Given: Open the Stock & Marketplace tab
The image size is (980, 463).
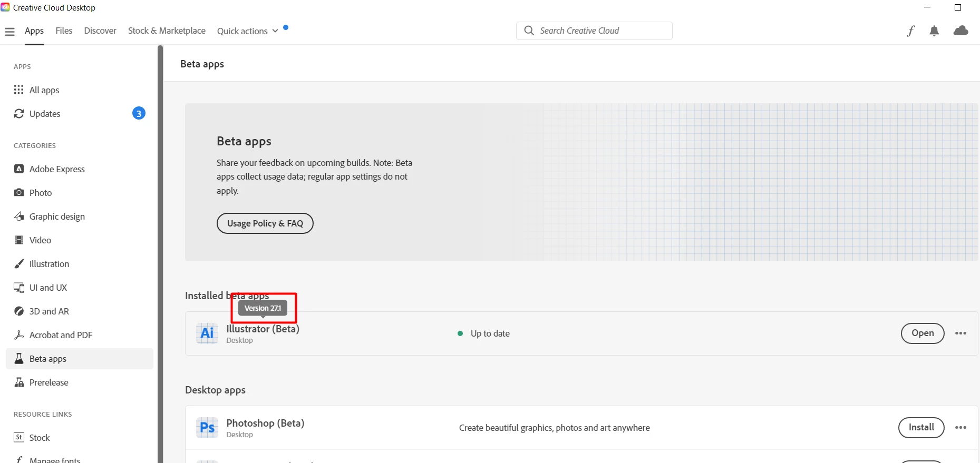Looking at the screenshot, I should coord(167,31).
